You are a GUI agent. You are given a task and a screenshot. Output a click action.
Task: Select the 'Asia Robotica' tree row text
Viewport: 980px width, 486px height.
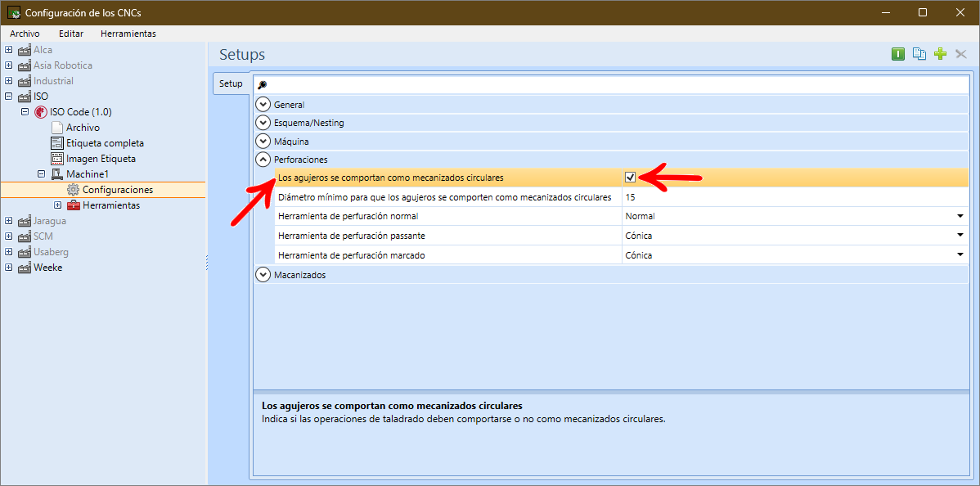(63, 65)
